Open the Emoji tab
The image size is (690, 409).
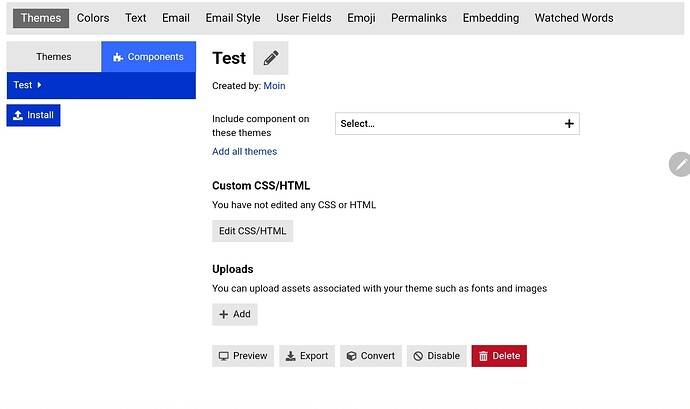(x=361, y=18)
